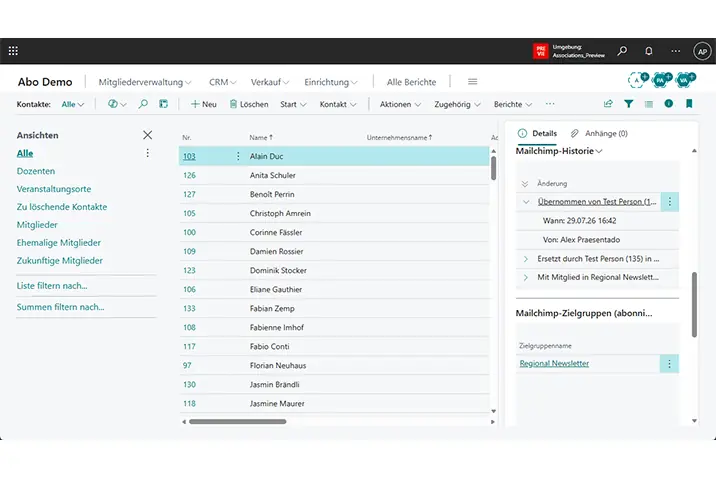This screenshot has width=716, height=478.
Task: Open the options dots for Übernommen von Test Person entry
Action: click(x=669, y=202)
